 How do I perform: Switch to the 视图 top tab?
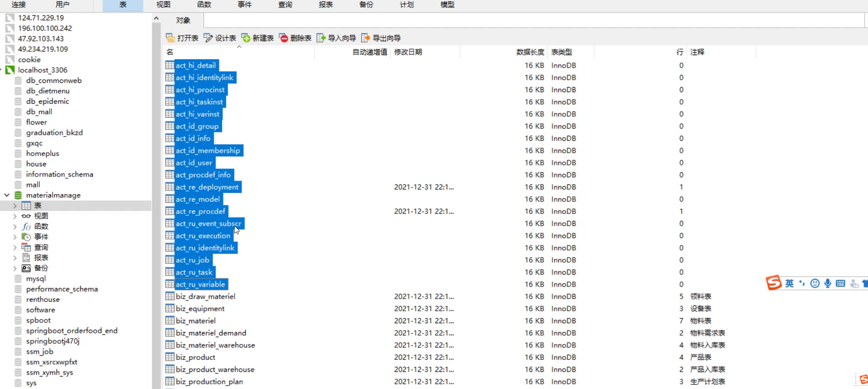click(163, 5)
